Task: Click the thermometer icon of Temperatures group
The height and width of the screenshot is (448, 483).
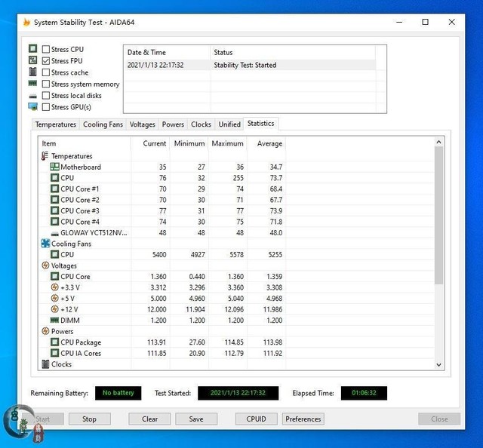Action: 45,156
